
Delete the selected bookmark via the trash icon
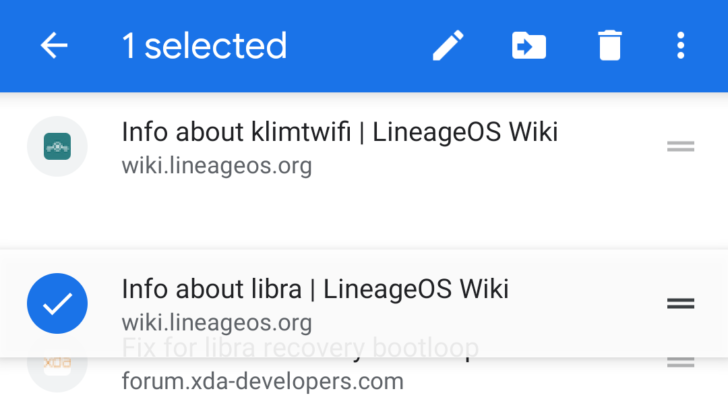(609, 46)
